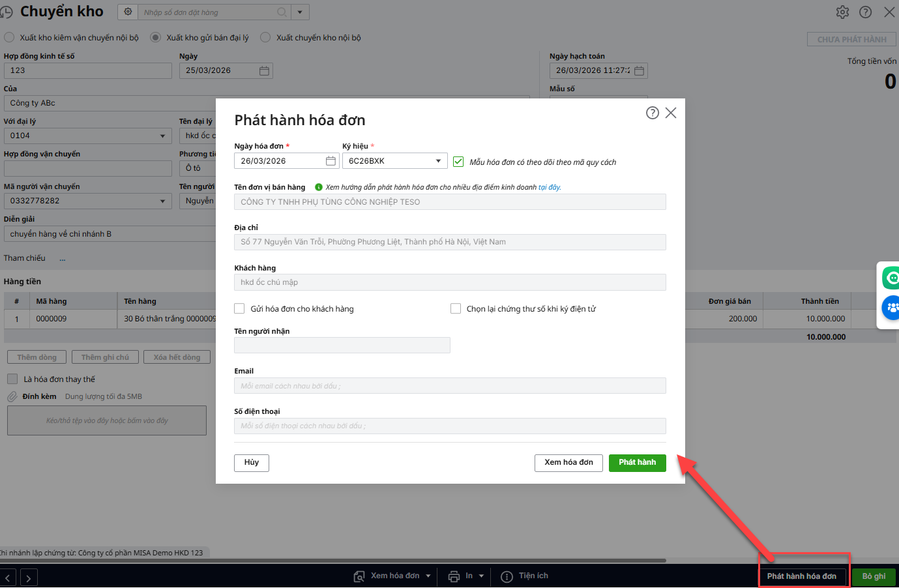Close the Phát hành hóa đơn dialog
The image size is (899, 588).
670,113
